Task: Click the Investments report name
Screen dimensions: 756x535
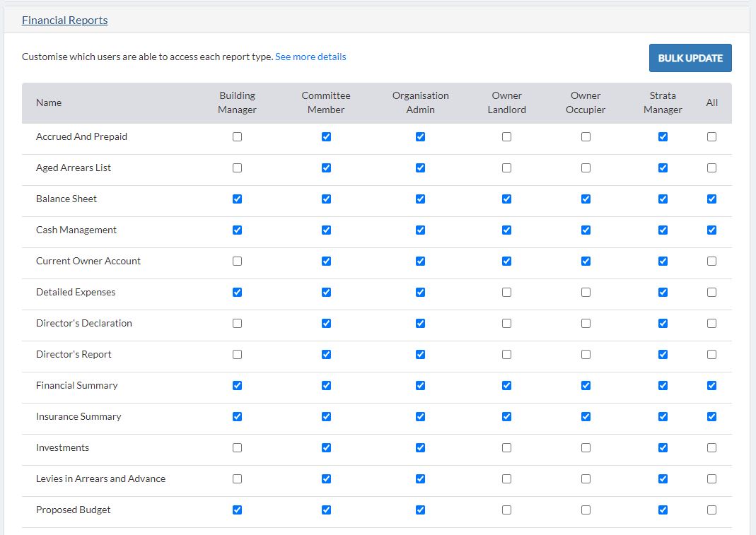Action: click(63, 448)
